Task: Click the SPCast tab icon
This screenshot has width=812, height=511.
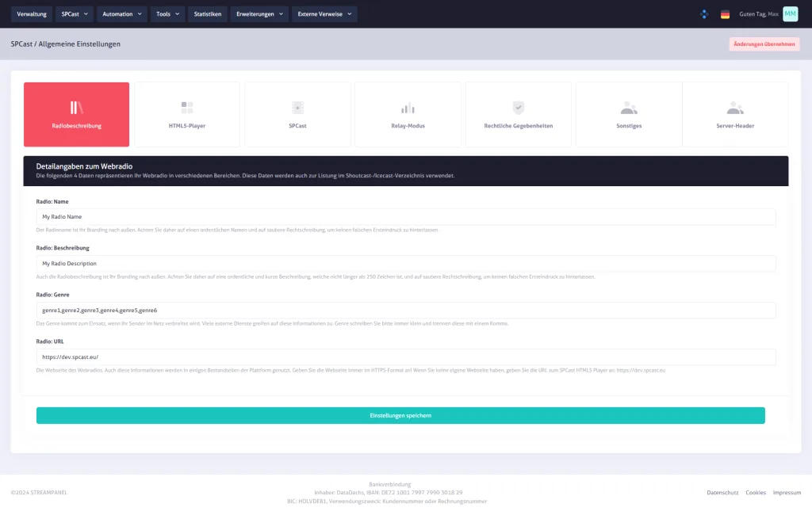Action: pos(297,108)
